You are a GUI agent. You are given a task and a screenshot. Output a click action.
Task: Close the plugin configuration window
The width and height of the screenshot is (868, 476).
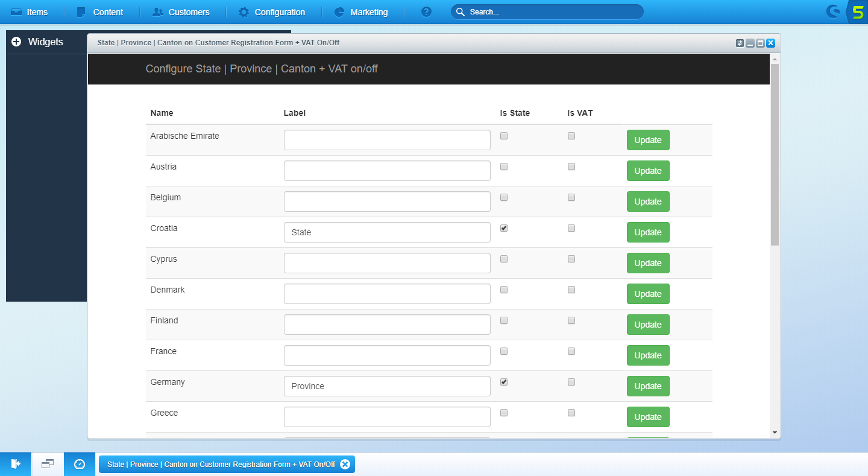770,43
